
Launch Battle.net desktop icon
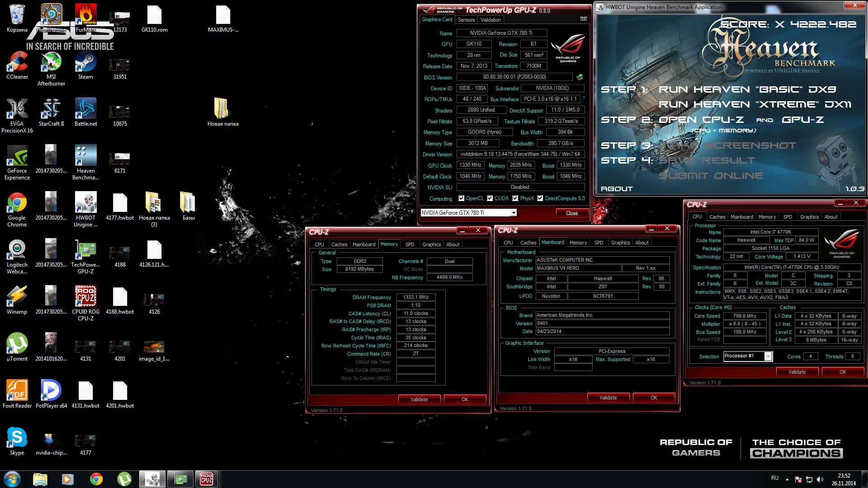click(85, 112)
